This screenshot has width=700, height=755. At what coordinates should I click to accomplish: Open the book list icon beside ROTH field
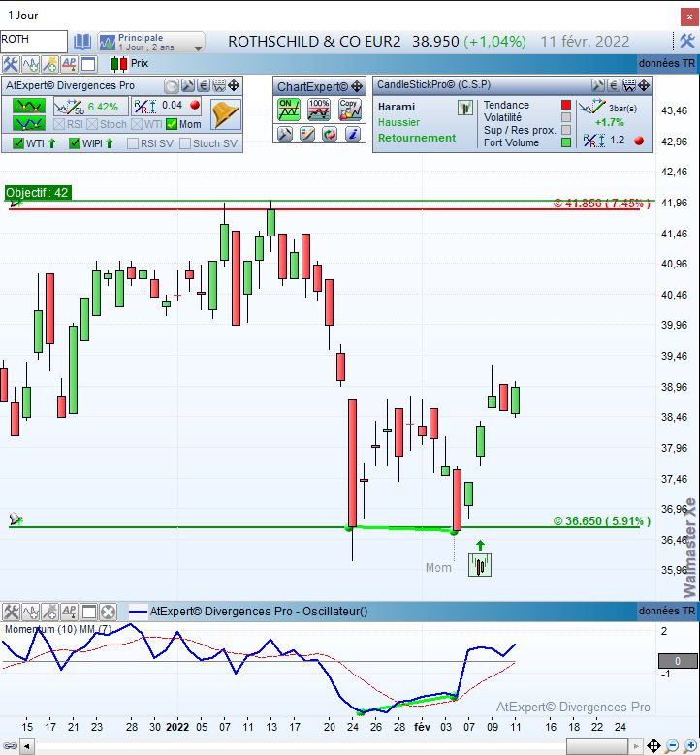coord(81,42)
